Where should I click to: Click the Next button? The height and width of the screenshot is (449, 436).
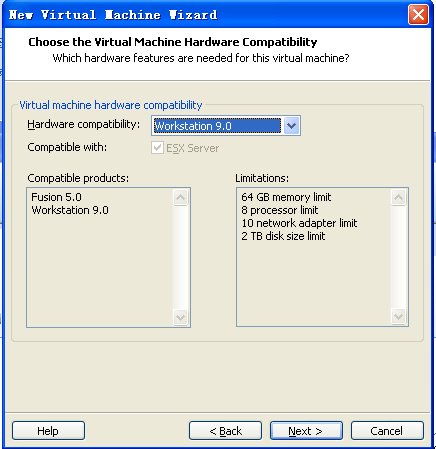coord(306,431)
